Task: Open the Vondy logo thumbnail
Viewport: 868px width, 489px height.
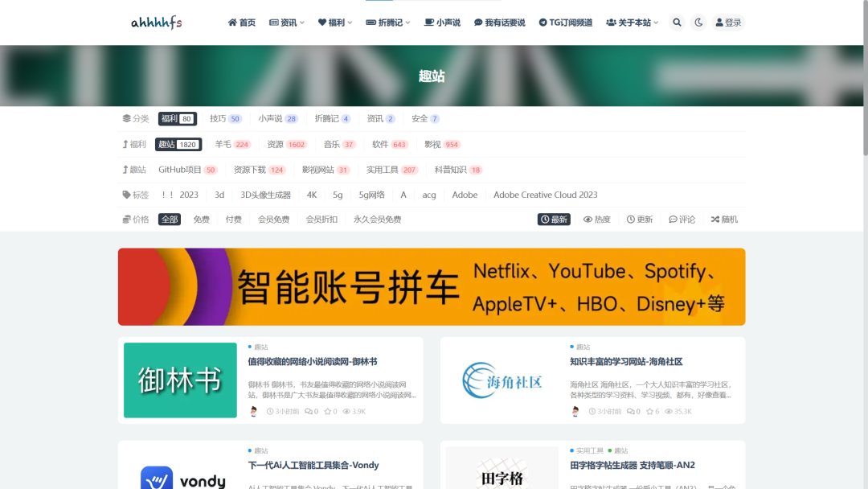Action: pos(181,468)
